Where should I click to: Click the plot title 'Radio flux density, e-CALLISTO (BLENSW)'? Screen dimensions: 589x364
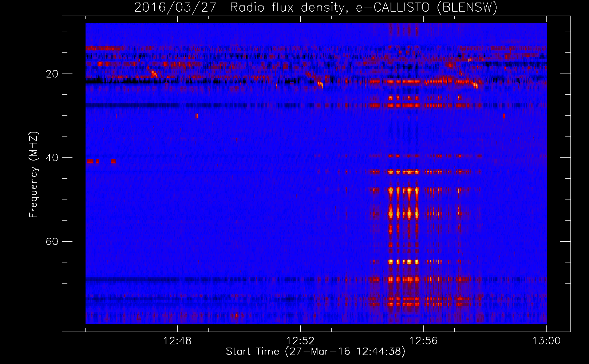point(364,8)
